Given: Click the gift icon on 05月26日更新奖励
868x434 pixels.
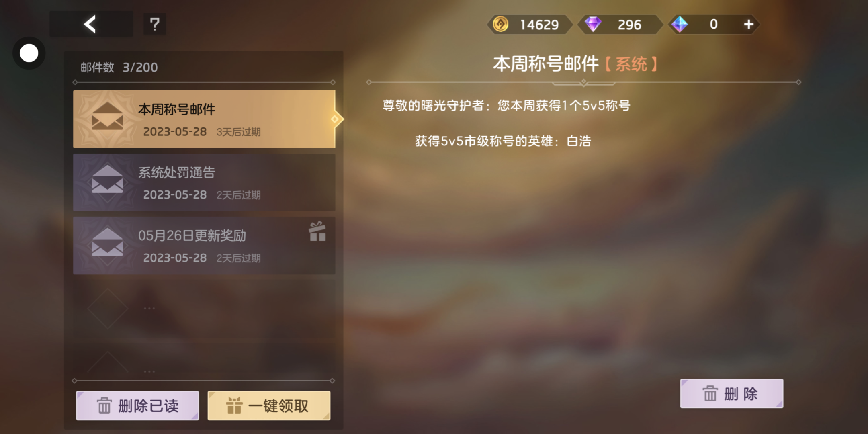Looking at the screenshot, I should coord(317,231).
